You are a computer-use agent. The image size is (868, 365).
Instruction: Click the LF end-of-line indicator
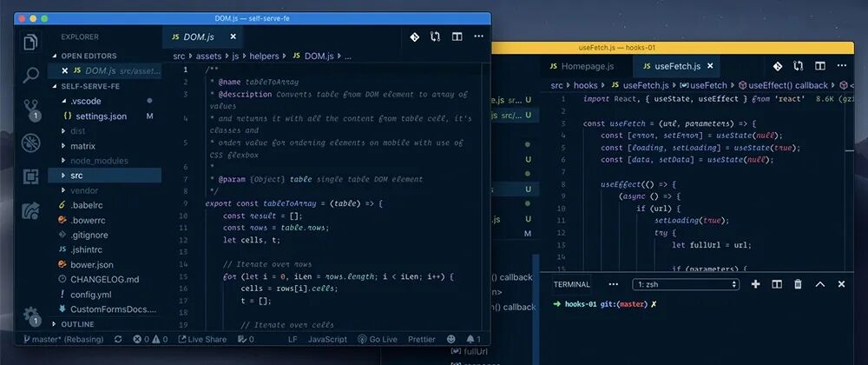pos(293,339)
